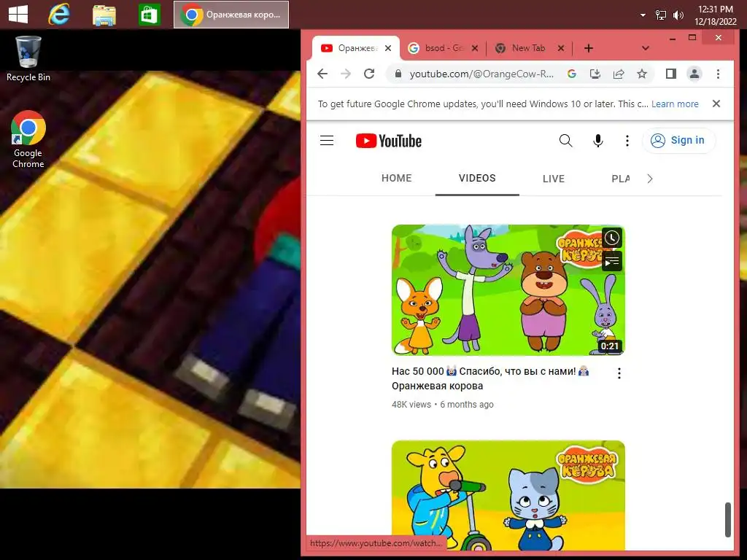Launch Internet Explorer from the taskbar

(x=59, y=15)
